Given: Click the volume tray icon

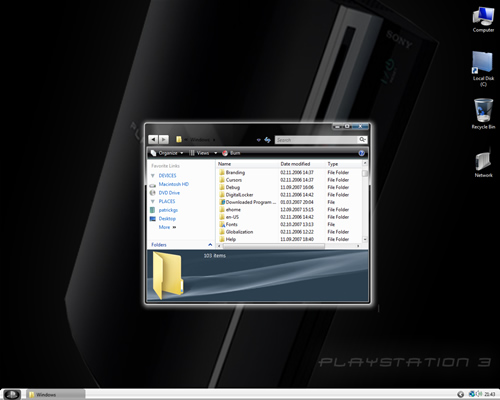Looking at the screenshot, I should tap(479, 394).
